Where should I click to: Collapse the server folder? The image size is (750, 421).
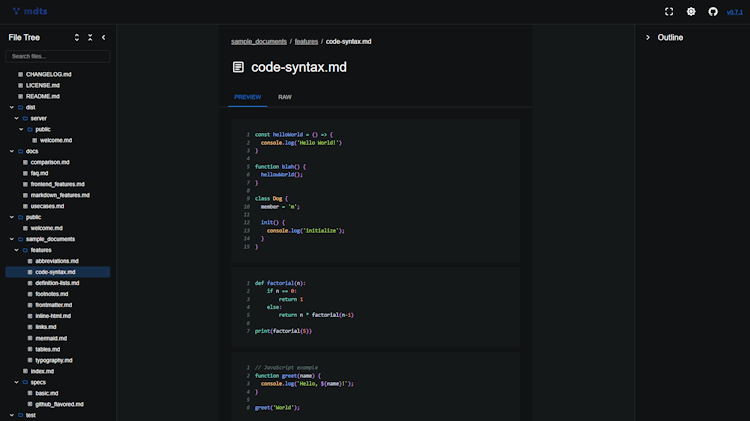click(x=17, y=118)
